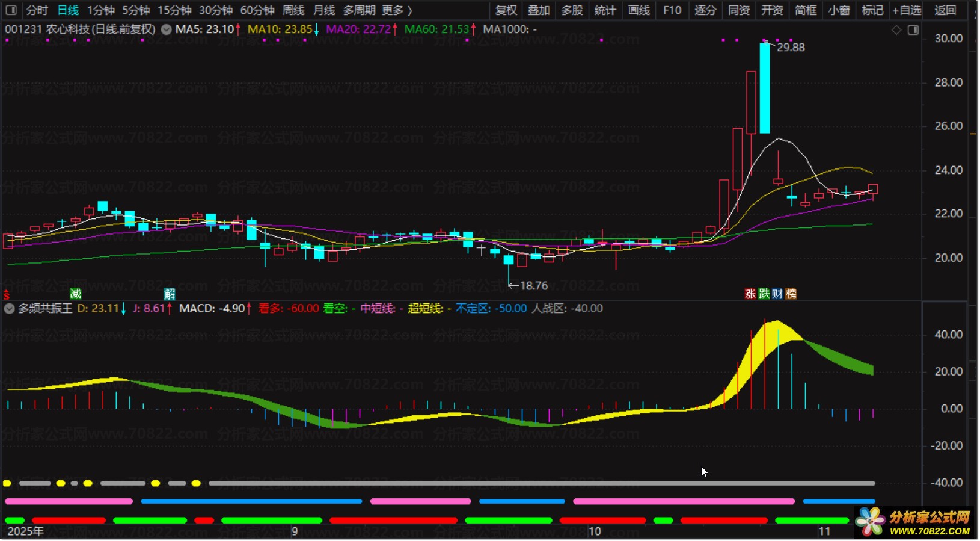This screenshot has width=980, height=541.
Task: Switch to the 周线 weekly tab
Action: pyautogui.click(x=293, y=10)
